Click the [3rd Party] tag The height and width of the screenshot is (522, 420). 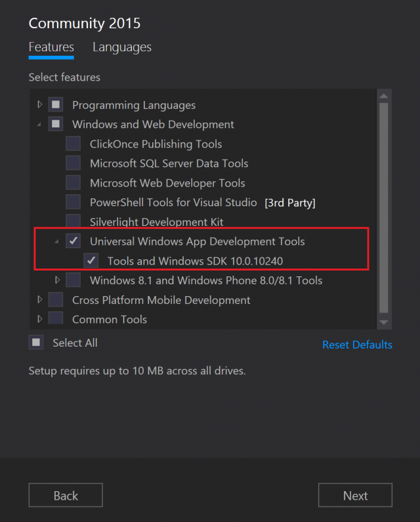tap(290, 203)
